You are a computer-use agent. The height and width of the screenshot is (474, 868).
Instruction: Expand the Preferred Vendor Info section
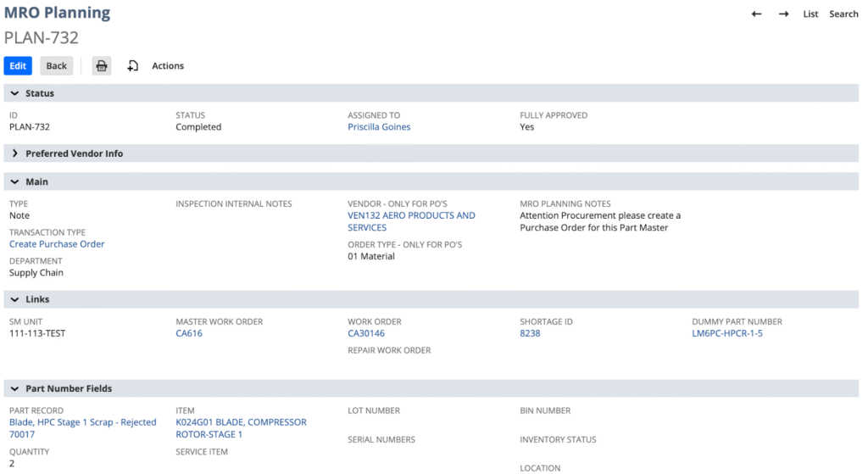14,153
